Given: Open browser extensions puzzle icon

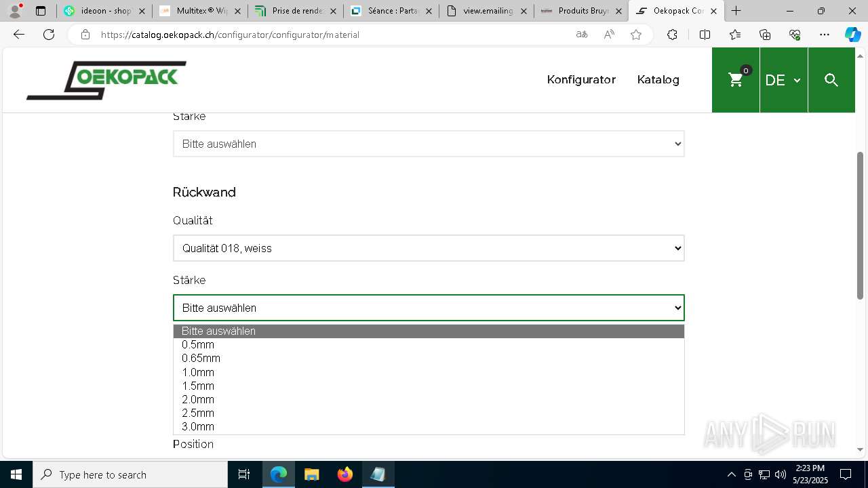Looking at the screenshot, I should pyautogui.click(x=672, y=35).
